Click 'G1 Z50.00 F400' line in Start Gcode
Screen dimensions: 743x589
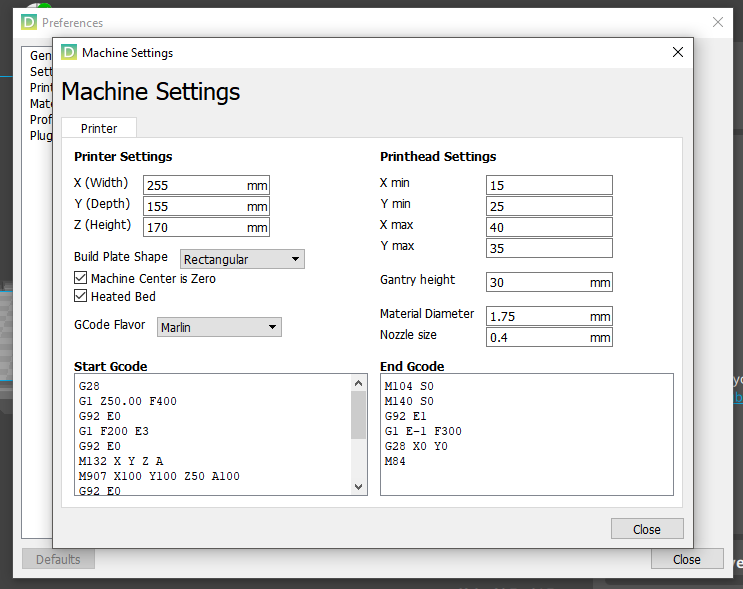click(x=127, y=401)
